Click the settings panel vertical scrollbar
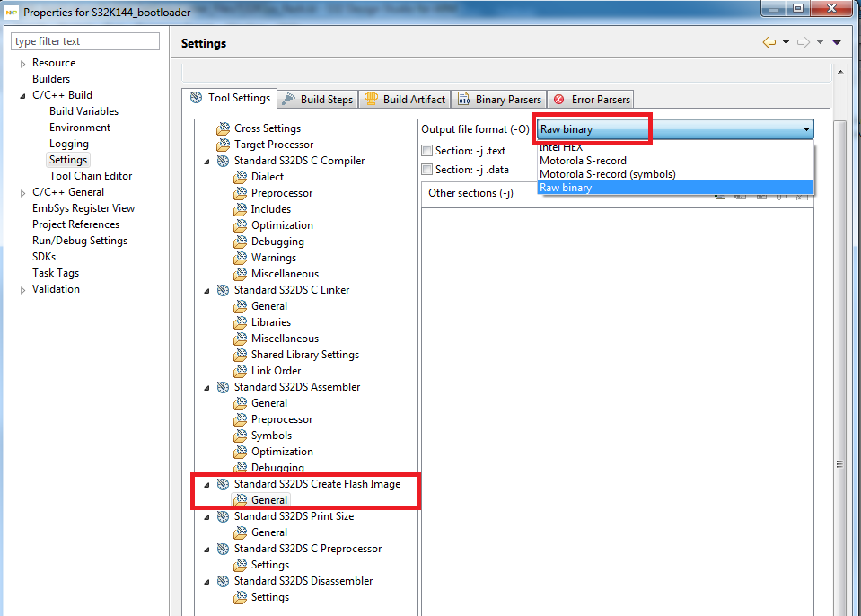Image resolution: width=861 pixels, height=616 pixels. click(x=839, y=368)
